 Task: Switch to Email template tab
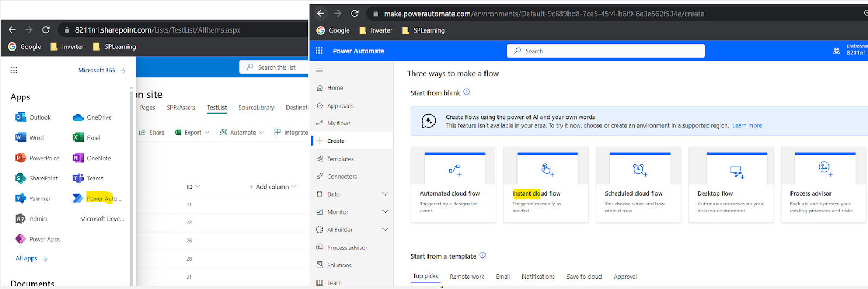coord(503,277)
